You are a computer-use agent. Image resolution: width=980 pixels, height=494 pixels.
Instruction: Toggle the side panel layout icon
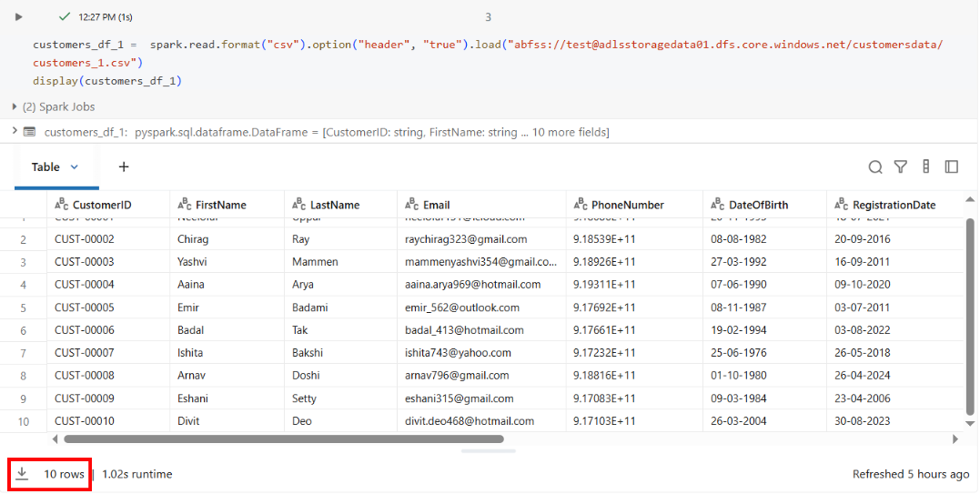coord(952,166)
